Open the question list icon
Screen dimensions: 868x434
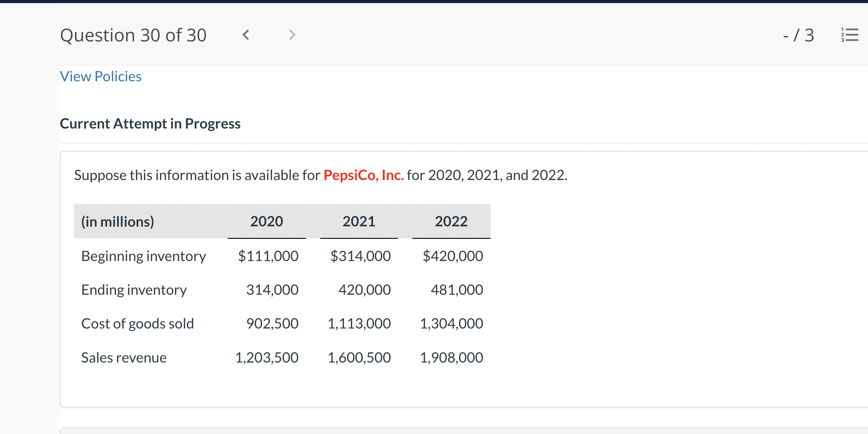[x=850, y=35]
